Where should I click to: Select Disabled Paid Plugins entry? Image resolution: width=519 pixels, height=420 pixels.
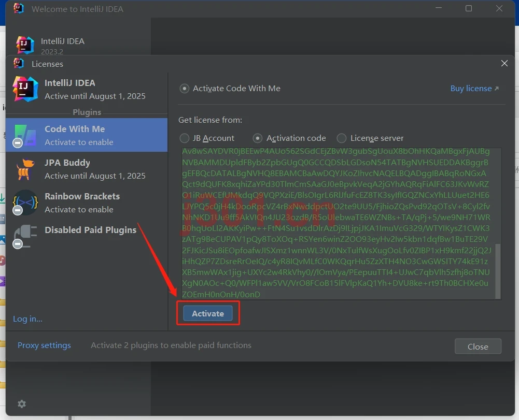click(87, 236)
